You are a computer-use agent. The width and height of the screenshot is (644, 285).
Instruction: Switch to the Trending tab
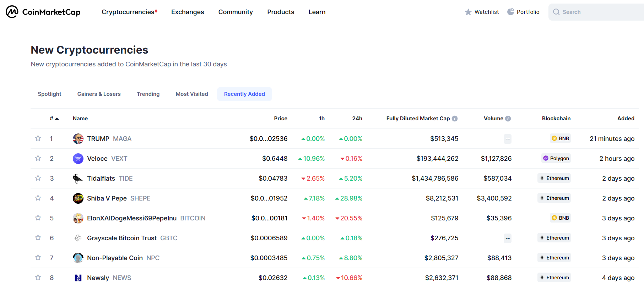tap(148, 94)
